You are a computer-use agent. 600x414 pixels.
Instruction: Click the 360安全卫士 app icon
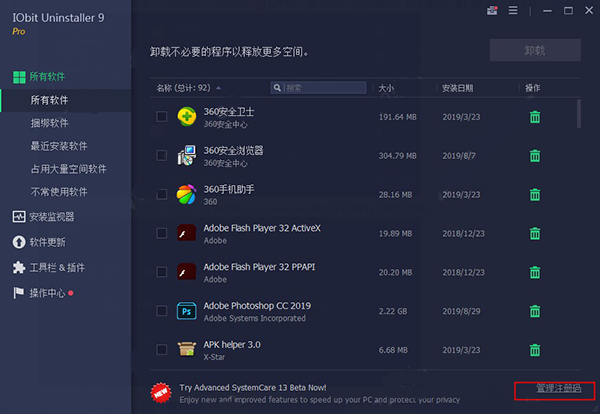click(187, 117)
